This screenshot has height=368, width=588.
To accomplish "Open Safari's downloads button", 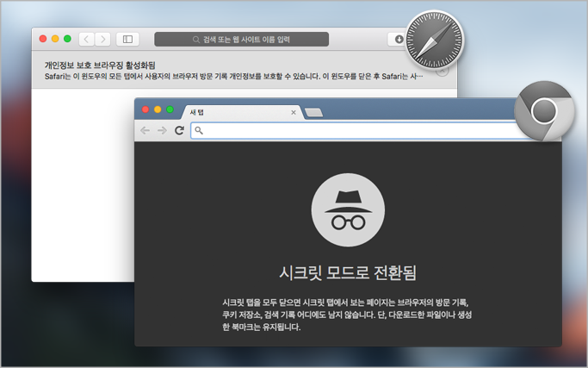I will point(399,39).
